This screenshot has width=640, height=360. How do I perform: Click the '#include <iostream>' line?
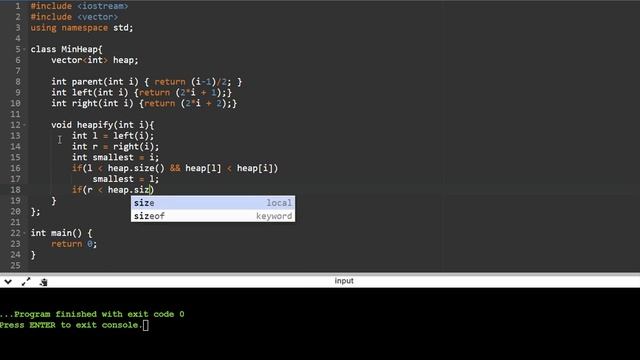pos(79,6)
